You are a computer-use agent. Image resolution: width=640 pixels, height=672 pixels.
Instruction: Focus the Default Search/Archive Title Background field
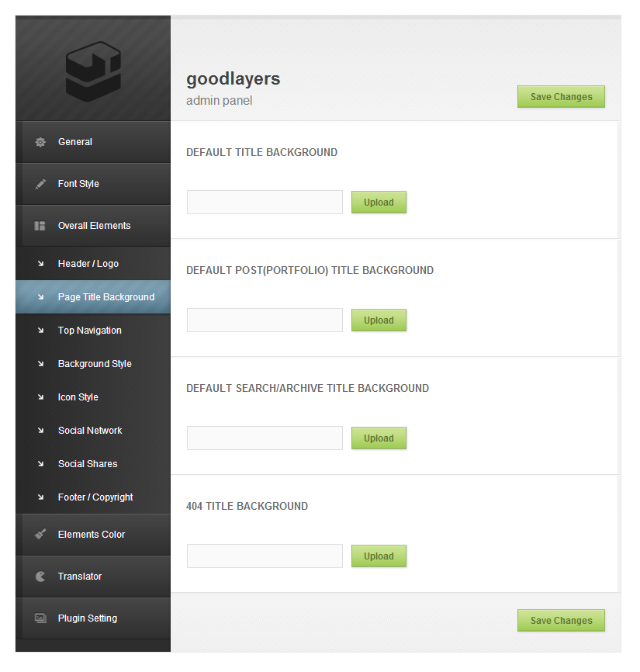[265, 438]
